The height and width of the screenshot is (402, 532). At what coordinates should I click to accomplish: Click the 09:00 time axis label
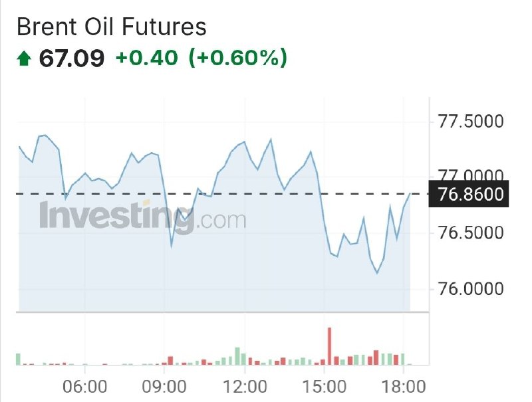click(164, 387)
